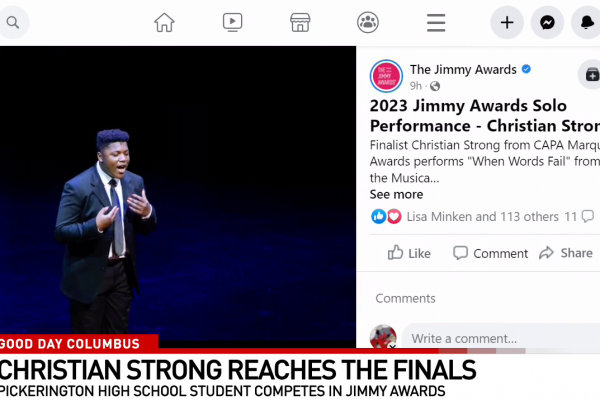Open the 11 comments count
600x400 pixels.
579,217
